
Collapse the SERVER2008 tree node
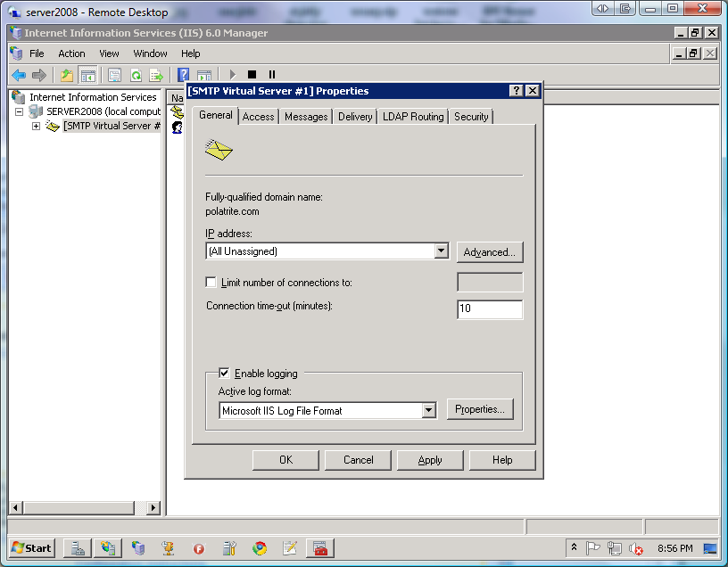19,111
